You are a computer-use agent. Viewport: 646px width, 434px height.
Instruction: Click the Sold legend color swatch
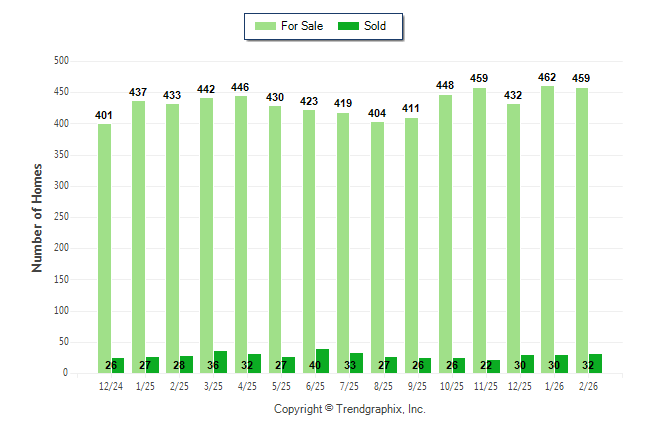click(x=348, y=26)
